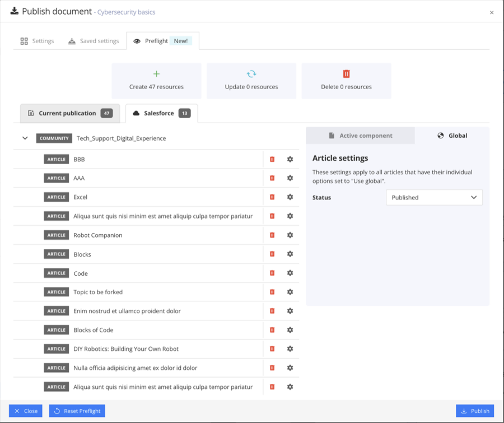Click the trash icon beside the Code article

pos(272,273)
